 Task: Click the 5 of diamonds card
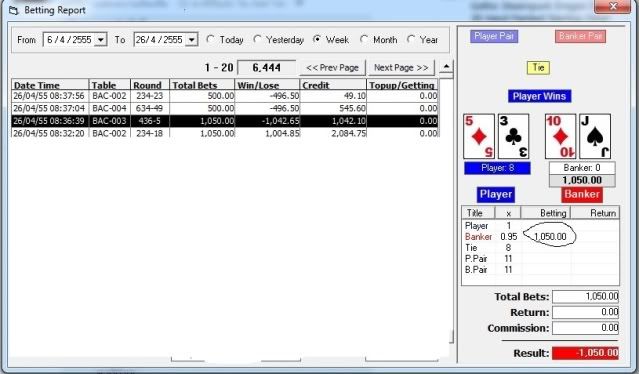click(x=479, y=136)
